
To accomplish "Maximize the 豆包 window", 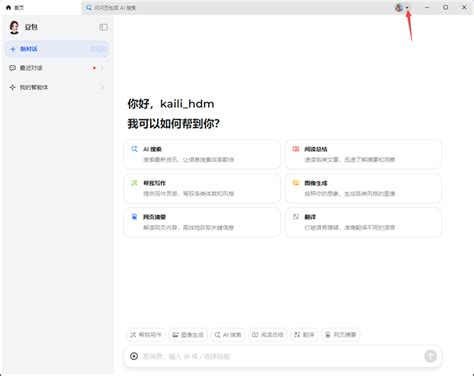I will pyautogui.click(x=445, y=7).
